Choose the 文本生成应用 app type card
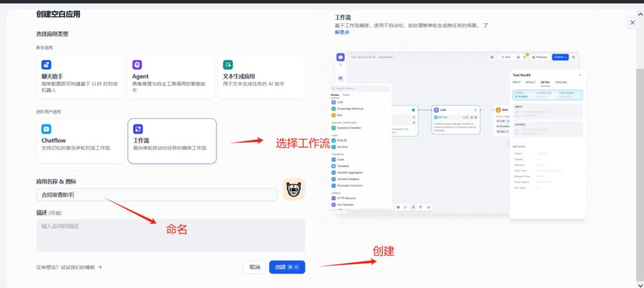The image size is (644, 288). (x=261, y=77)
